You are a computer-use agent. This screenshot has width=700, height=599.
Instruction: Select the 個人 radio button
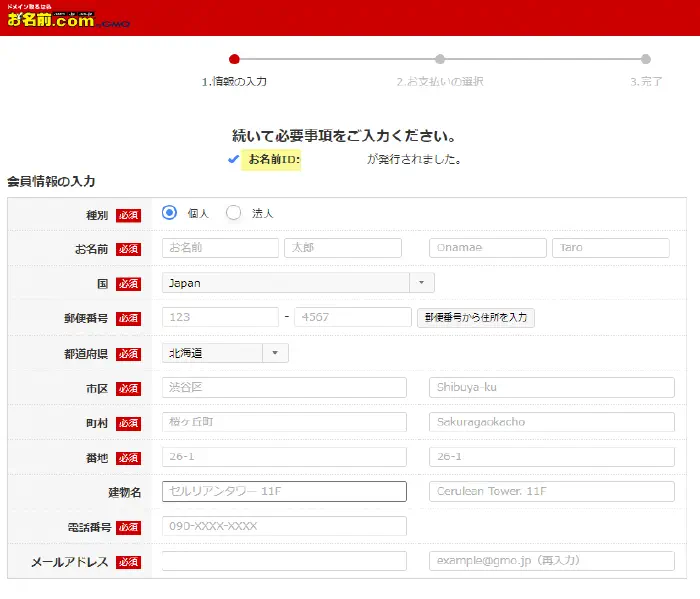169,212
